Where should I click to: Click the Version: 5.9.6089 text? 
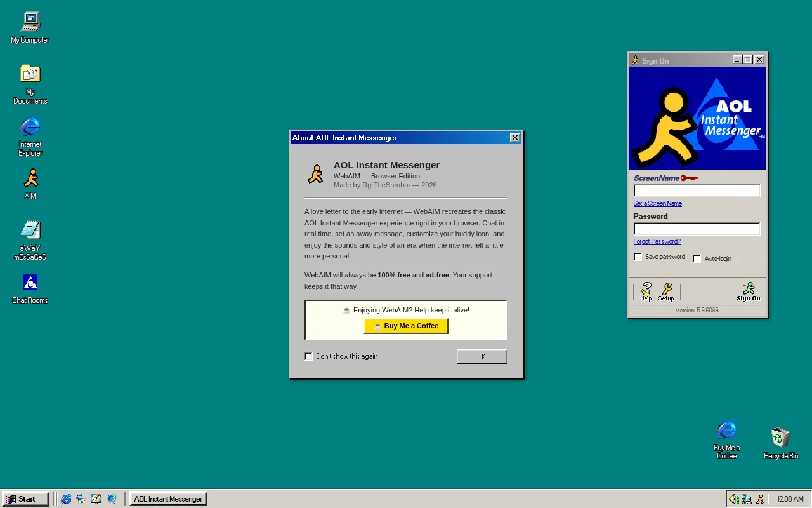[x=697, y=311]
